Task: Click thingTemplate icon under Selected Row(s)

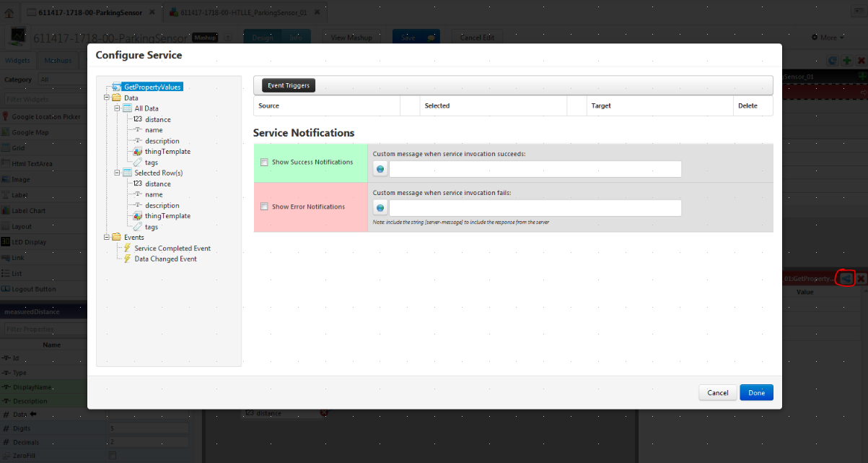Action: point(137,216)
